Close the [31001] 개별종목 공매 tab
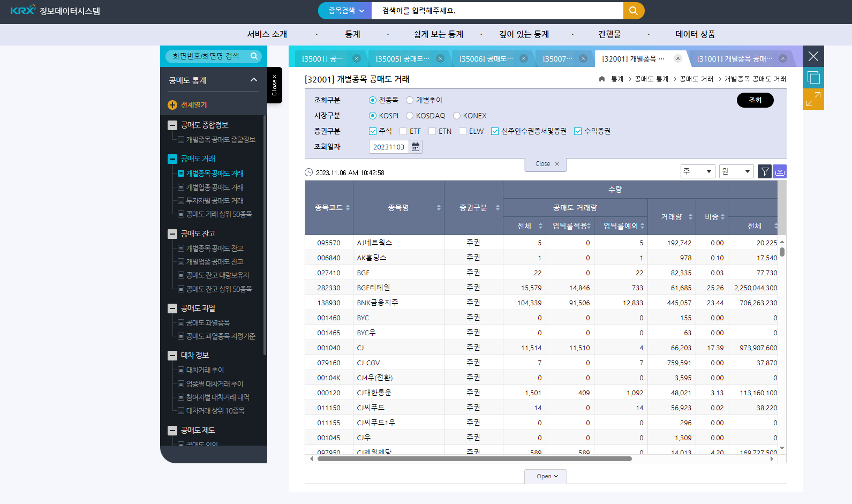The height and width of the screenshot is (504, 852). coord(783,58)
